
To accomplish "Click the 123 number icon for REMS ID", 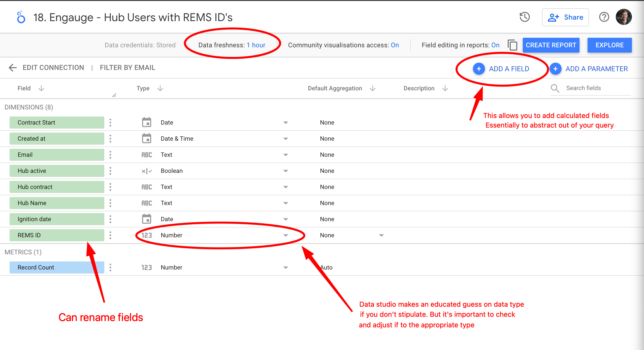I will click(x=146, y=235).
